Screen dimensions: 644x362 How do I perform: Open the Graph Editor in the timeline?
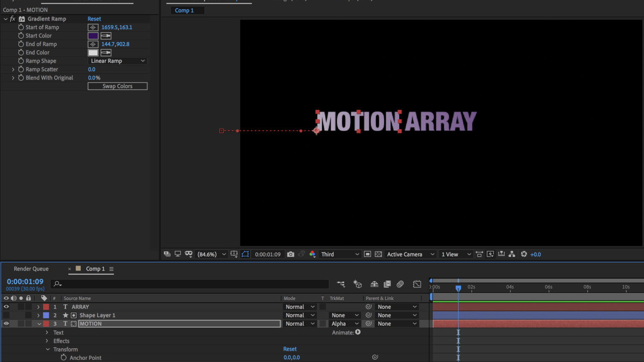tap(417, 284)
